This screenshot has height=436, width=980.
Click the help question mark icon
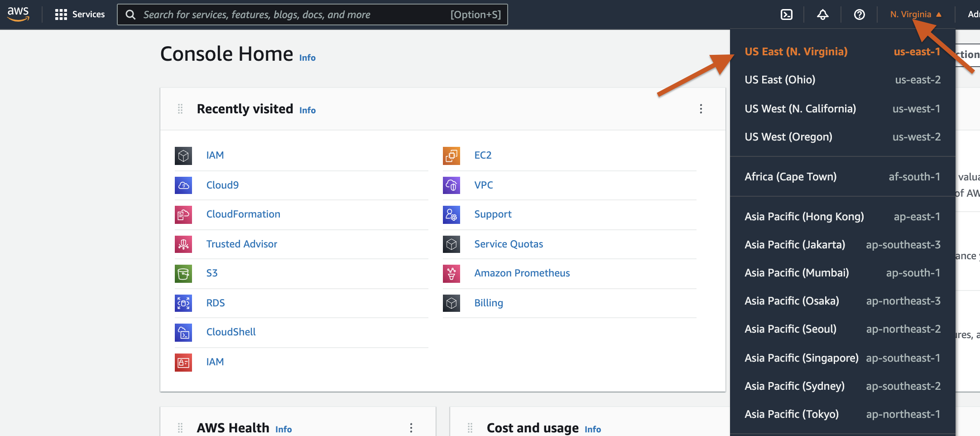coord(859,15)
